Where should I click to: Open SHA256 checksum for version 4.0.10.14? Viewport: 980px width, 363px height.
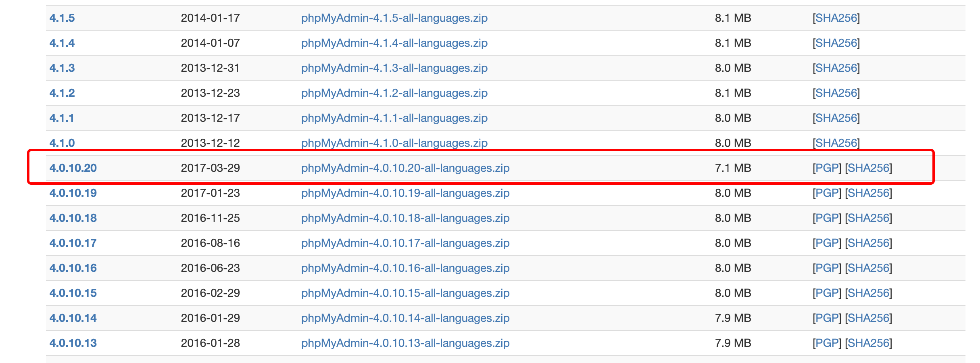(x=869, y=318)
